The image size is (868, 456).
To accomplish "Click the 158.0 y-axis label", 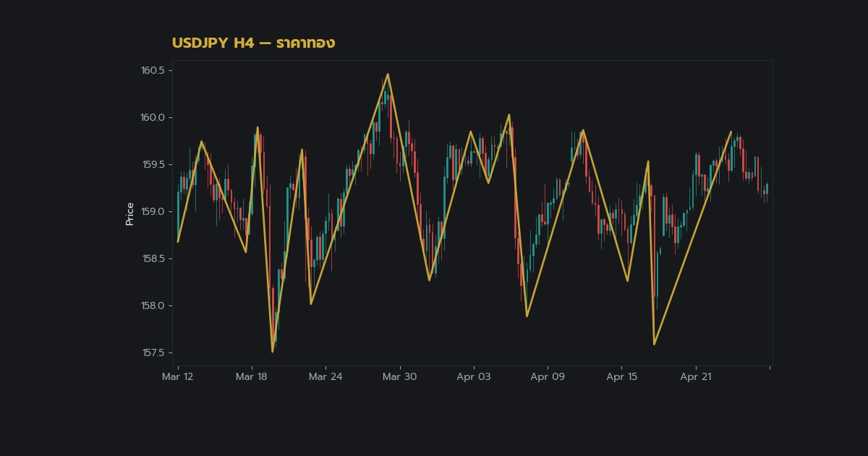I will point(153,305).
